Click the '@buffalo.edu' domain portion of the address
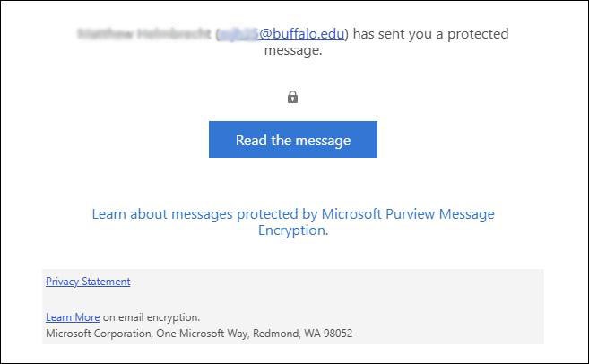This screenshot has width=589, height=364. 305,34
